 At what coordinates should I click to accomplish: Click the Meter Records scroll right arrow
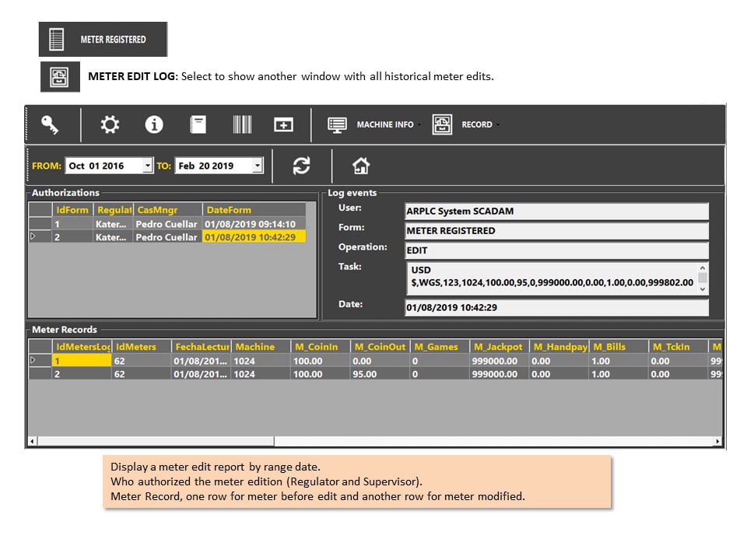717,441
